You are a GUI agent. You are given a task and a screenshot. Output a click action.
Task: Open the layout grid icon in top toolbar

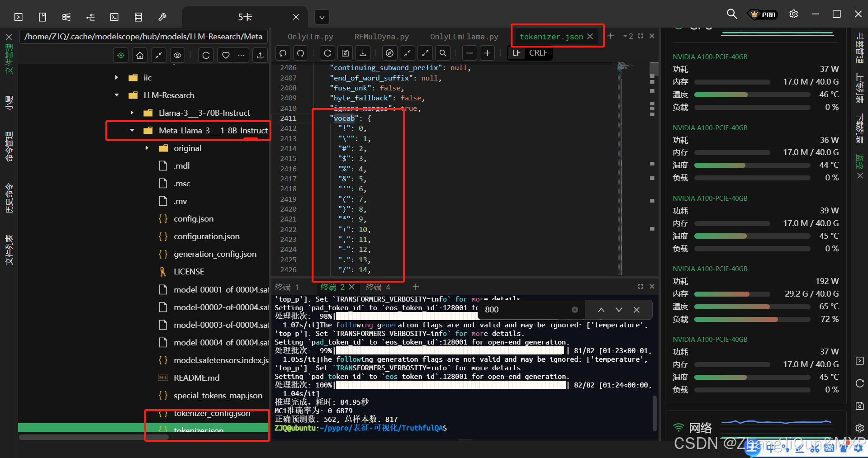point(66,17)
